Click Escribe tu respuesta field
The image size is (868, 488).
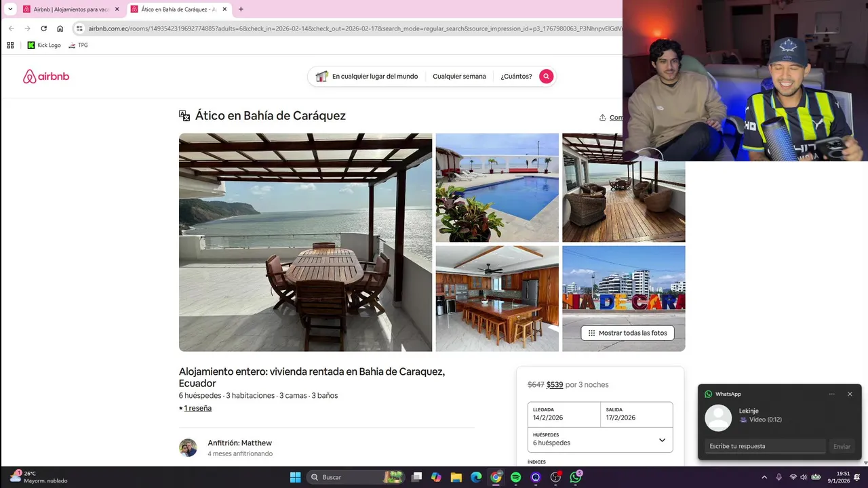pos(766,446)
